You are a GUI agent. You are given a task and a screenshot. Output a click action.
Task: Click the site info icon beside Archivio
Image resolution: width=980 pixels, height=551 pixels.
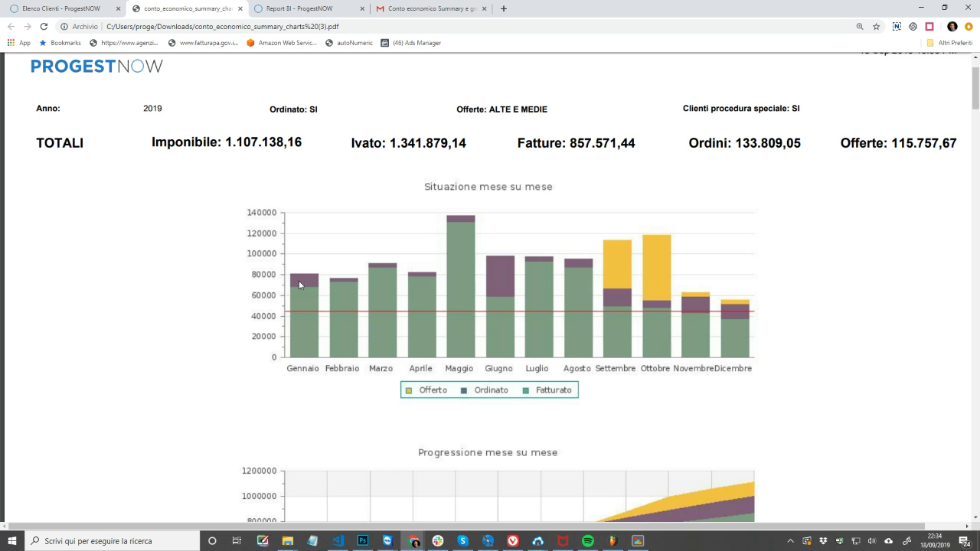(64, 26)
